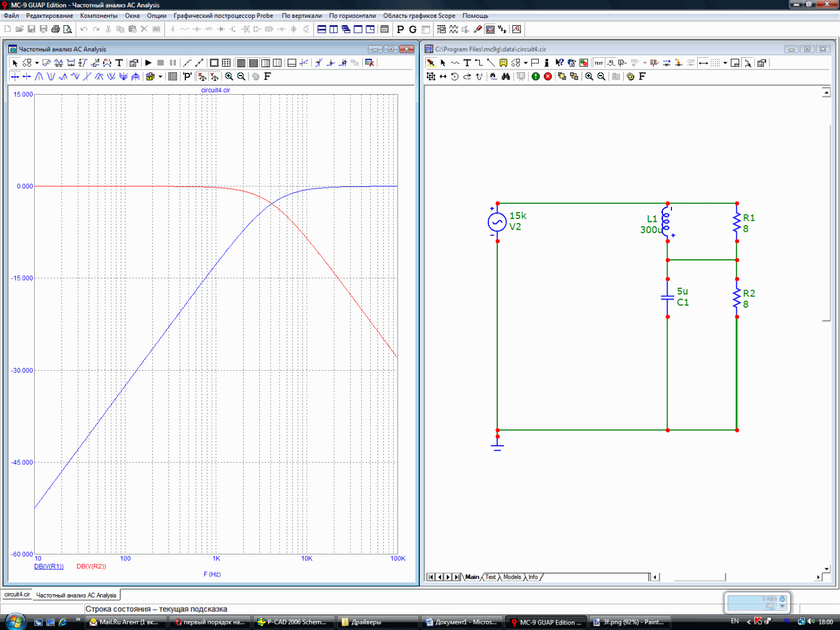Viewport: 840px width, 630px height.
Task: Click the DB(V(R1)) trace label
Action: pyautogui.click(x=49, y=566)
